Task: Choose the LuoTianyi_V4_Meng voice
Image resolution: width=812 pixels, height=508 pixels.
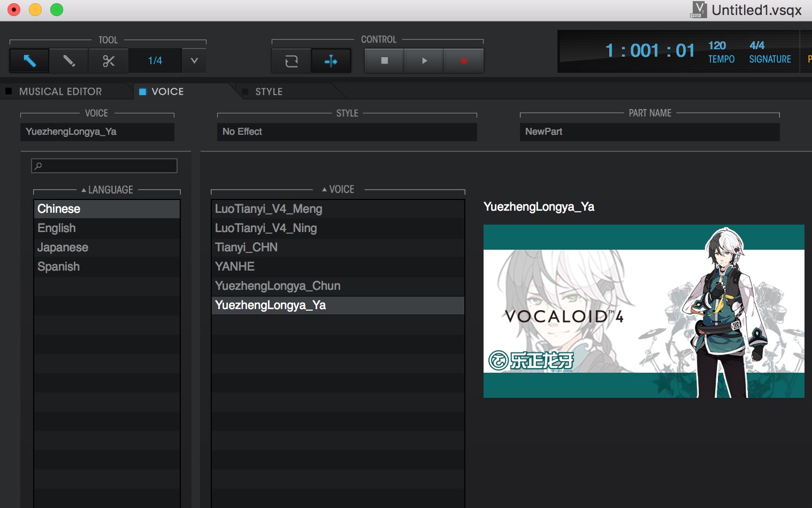Action: point(338,209)
